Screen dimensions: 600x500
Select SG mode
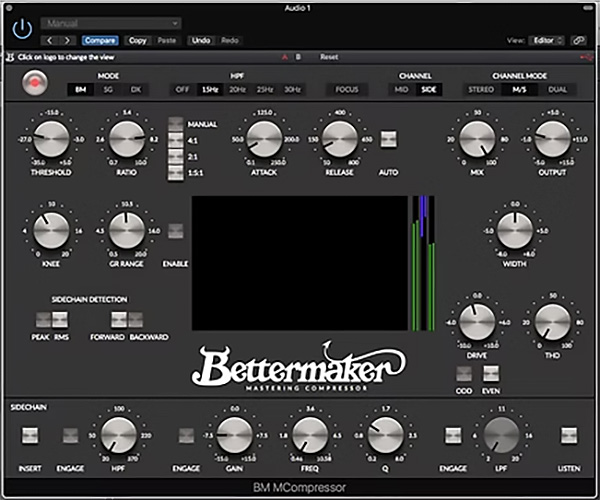point(108,90)
